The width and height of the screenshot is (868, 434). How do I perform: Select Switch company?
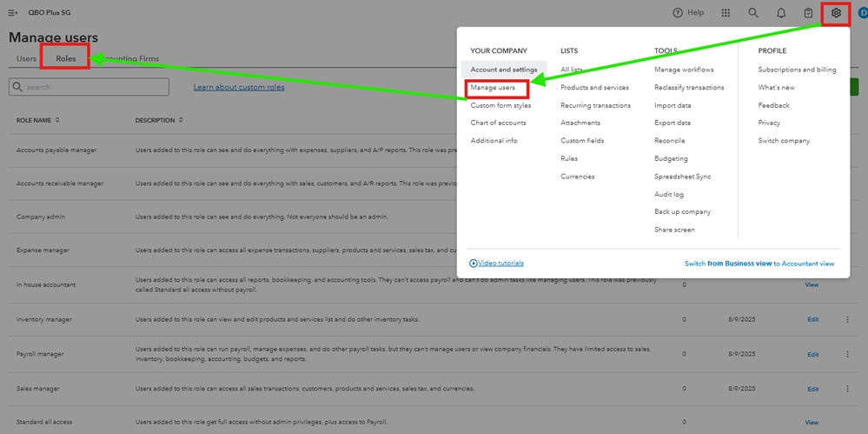pos(784,141)
